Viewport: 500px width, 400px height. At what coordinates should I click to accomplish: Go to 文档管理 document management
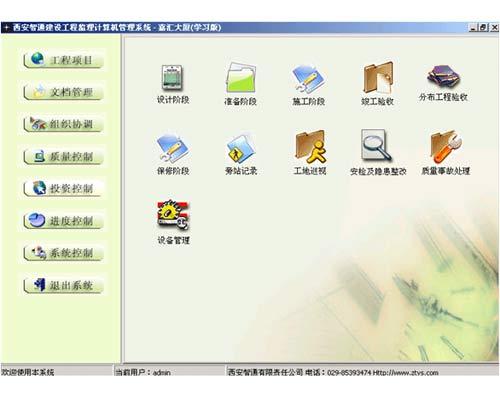tap(63, 92)
